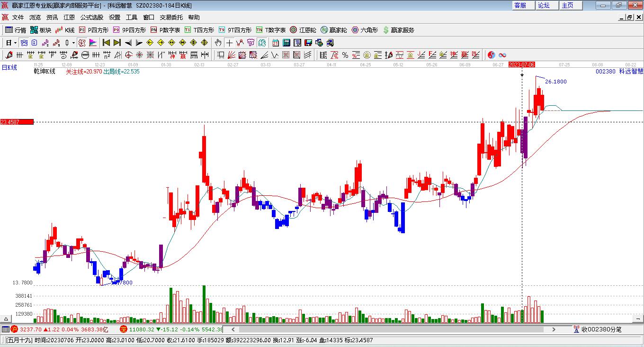This screenshot has height=347, width=644.
Task: Open the 行情 market quotes view
Action: point(16,30)
